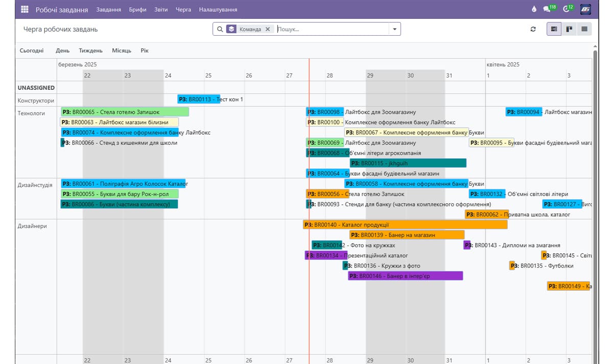
Task: Click the water drop debug icon
Action: pos(534,9)
